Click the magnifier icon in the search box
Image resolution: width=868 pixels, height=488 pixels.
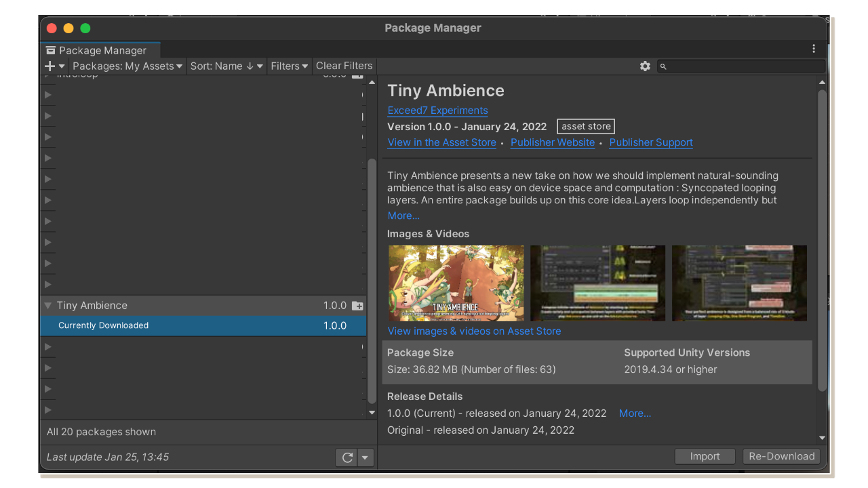pyautogui.click(x=663, y=66)
